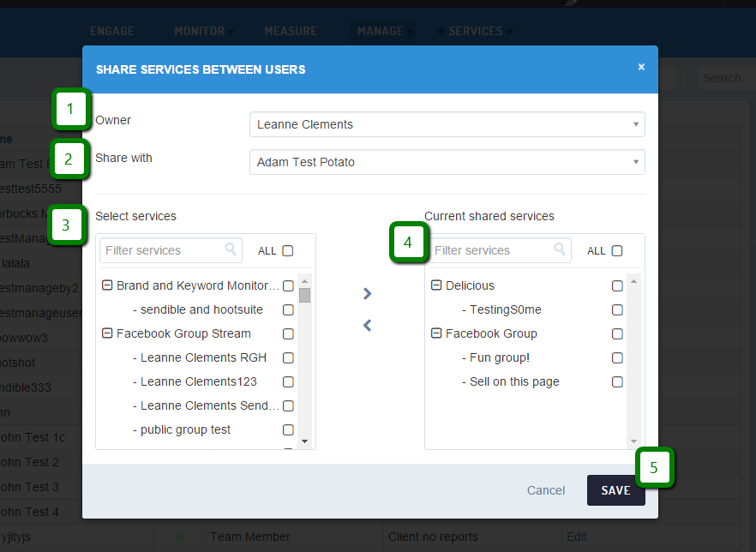This screenshot has width=756, height=552.
Task: Click the Fun group! shared service row
Action: coord(527,357)
